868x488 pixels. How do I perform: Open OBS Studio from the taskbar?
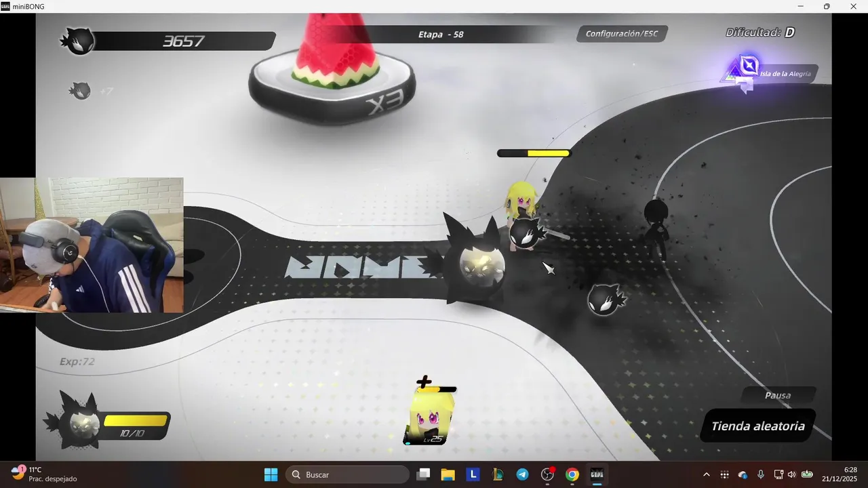pos(547,474)
